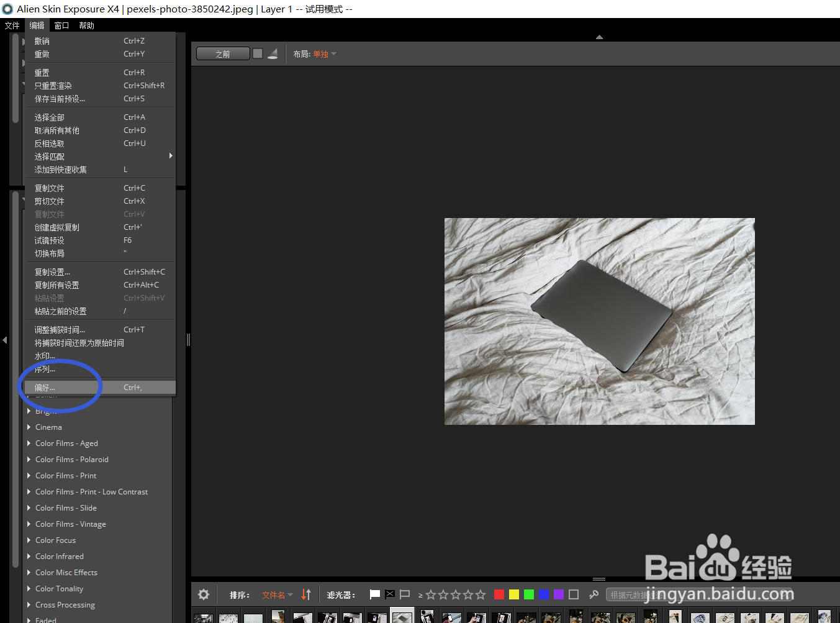Toggle the square split preview icon

tap(258, 53)
